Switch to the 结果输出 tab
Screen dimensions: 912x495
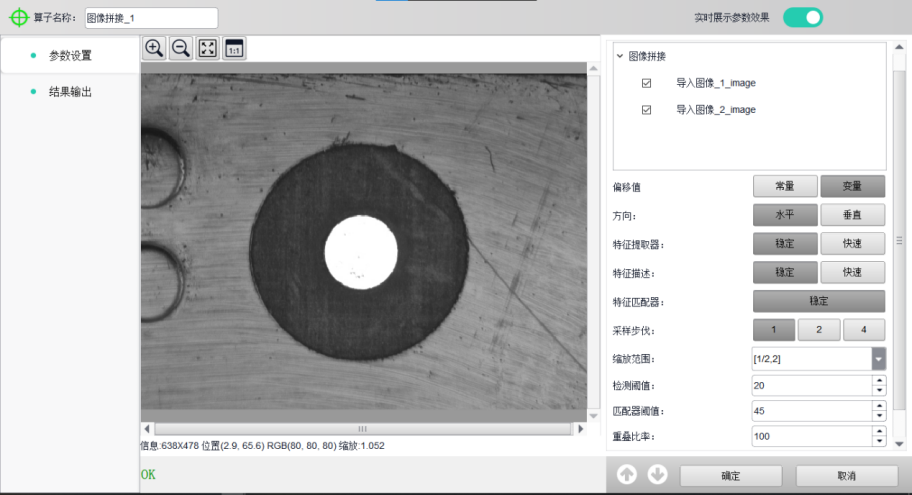coord(70,92)
